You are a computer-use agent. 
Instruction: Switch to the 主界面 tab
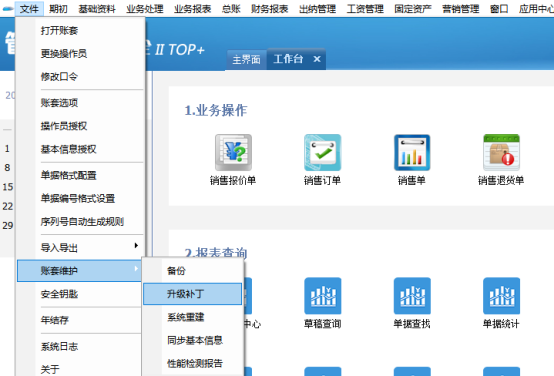point(246,59)
